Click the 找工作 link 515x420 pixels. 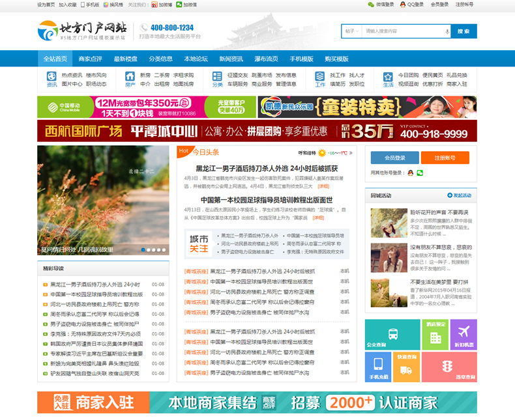(x=338, y=75)
